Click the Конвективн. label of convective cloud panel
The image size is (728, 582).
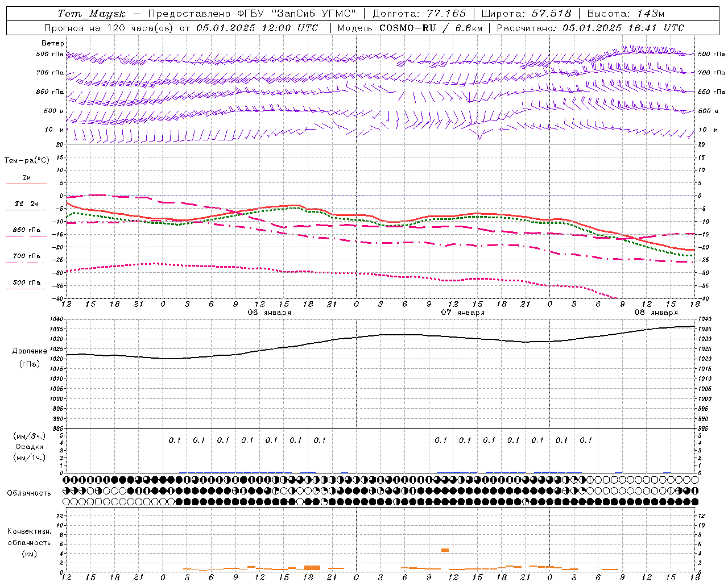[x=29, y=531]
